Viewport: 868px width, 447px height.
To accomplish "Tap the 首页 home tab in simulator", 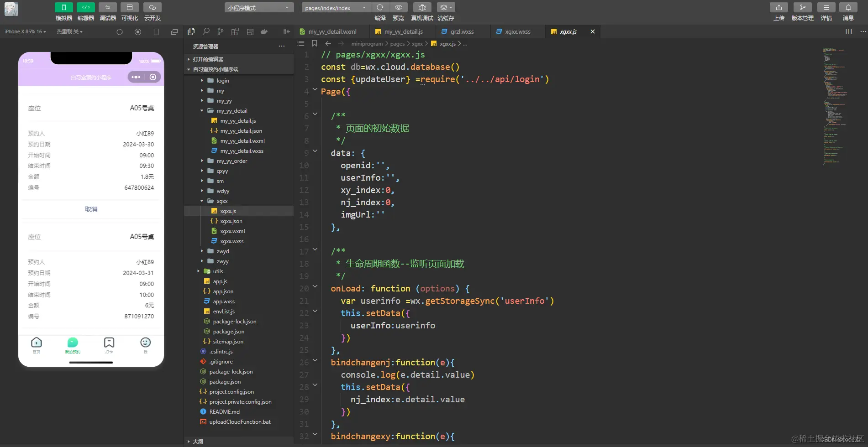I will (37, 345).
